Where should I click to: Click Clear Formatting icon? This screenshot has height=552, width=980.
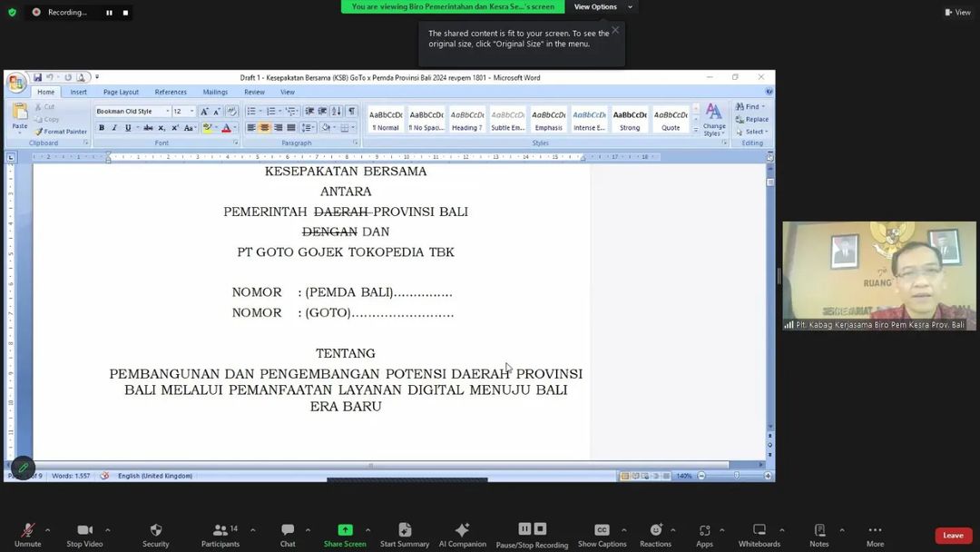coord(232,112)
